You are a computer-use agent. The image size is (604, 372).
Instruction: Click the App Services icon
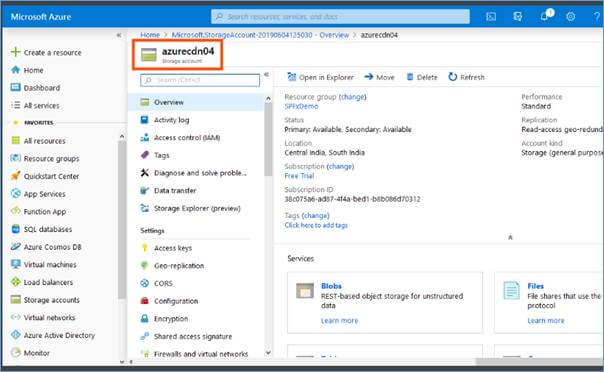click(15, 193)
